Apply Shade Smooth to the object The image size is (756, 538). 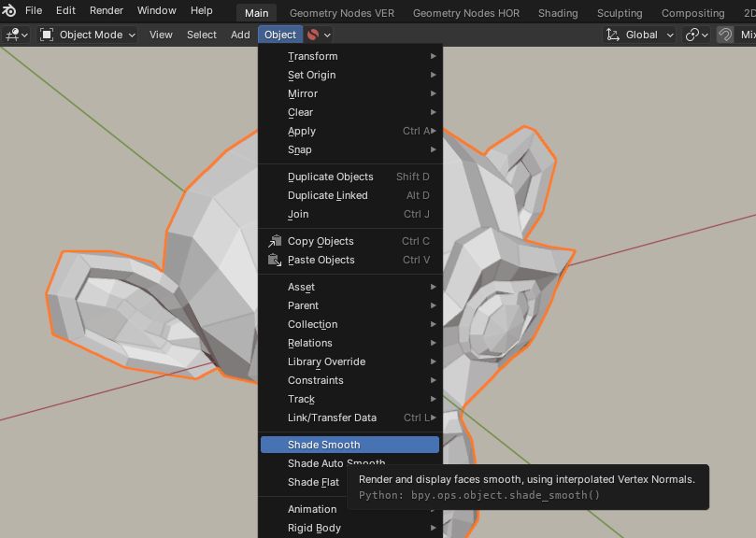tap(350, 445)
